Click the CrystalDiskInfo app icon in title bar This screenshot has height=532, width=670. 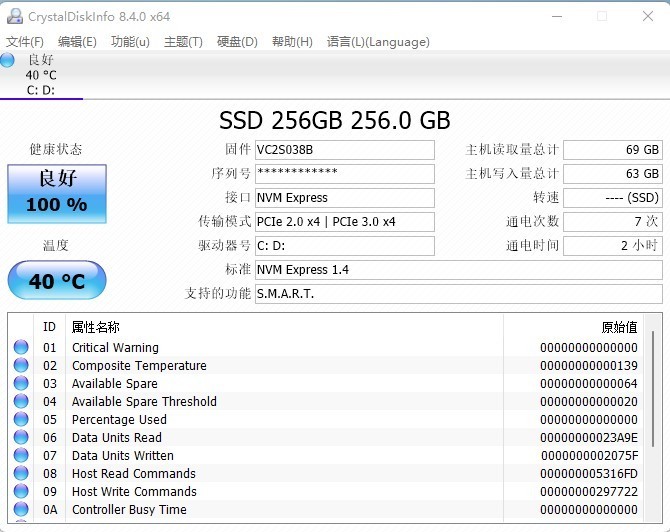click(x=15, y=16)
